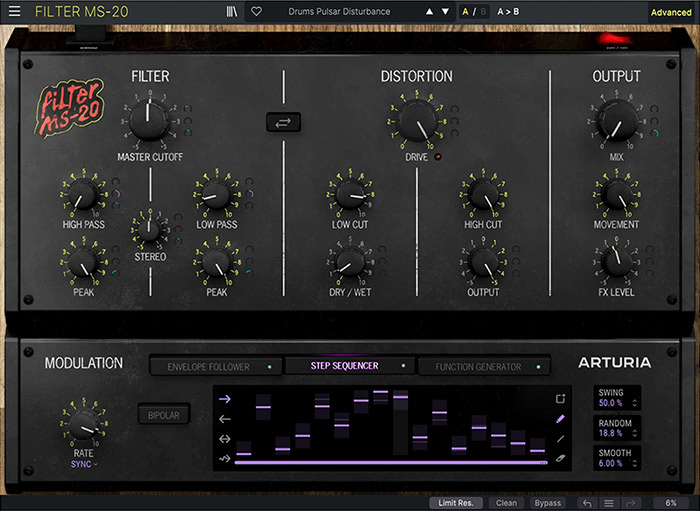Swap filter and distortion order

pos(283,122)
